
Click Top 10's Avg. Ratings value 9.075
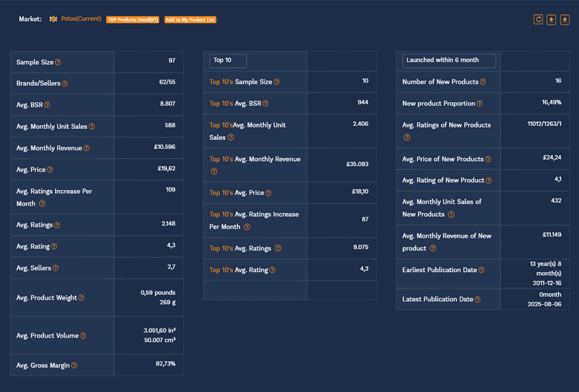pyautogui.click(x=361, y=247)
